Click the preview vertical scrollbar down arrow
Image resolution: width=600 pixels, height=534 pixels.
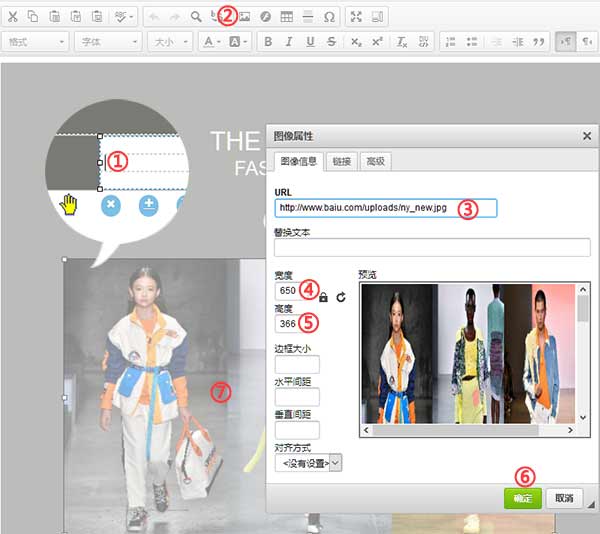click(582, 417)
